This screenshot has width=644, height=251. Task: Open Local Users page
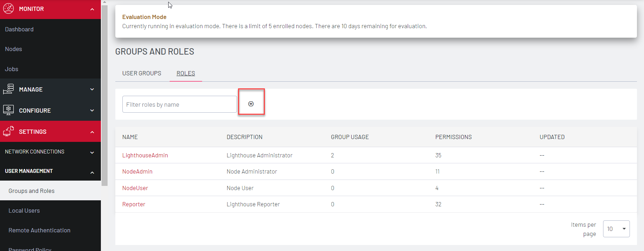(24, 211)
